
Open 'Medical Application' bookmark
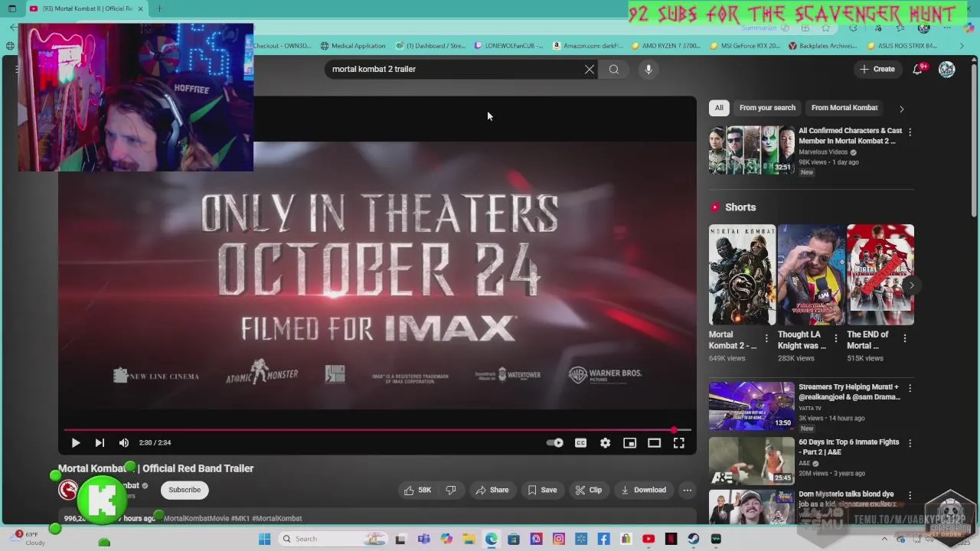[353, 46]
